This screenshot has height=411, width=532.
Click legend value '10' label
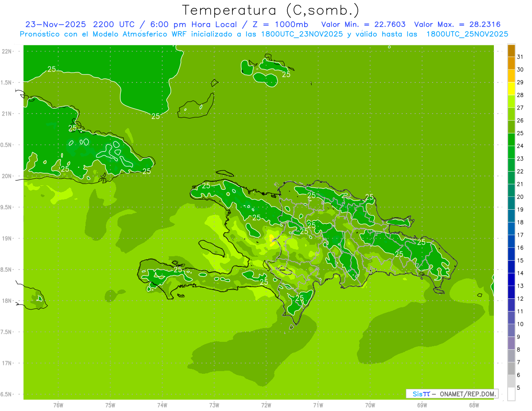coord(520,324)
